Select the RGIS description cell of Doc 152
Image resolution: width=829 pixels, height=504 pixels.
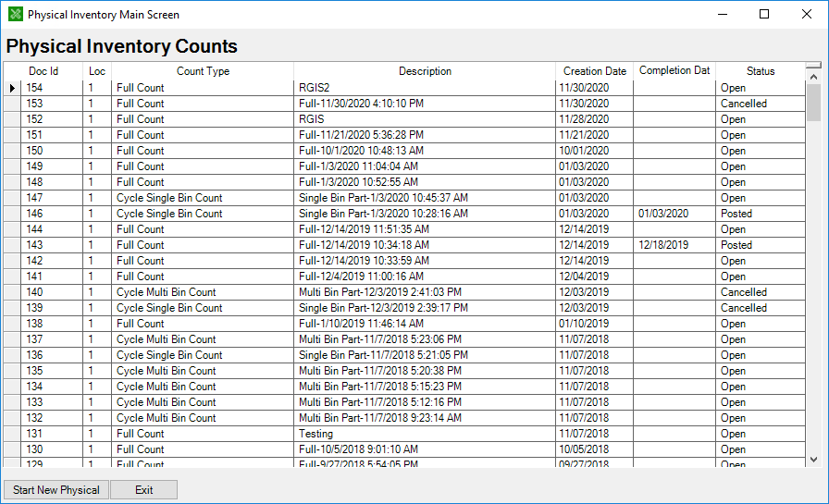point(425,119)
